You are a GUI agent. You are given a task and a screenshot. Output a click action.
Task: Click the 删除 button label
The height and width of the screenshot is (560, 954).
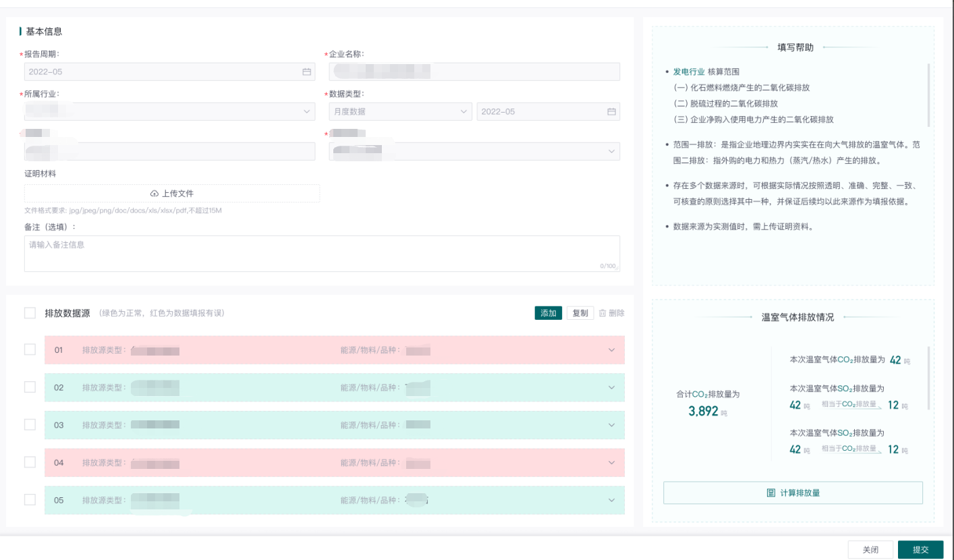click(x=616, y=313)
